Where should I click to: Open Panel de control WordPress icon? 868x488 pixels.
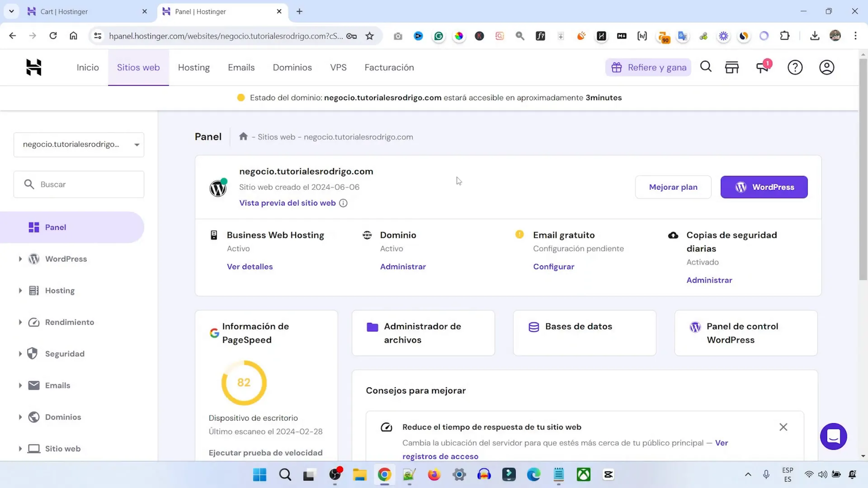coord(695,326)
